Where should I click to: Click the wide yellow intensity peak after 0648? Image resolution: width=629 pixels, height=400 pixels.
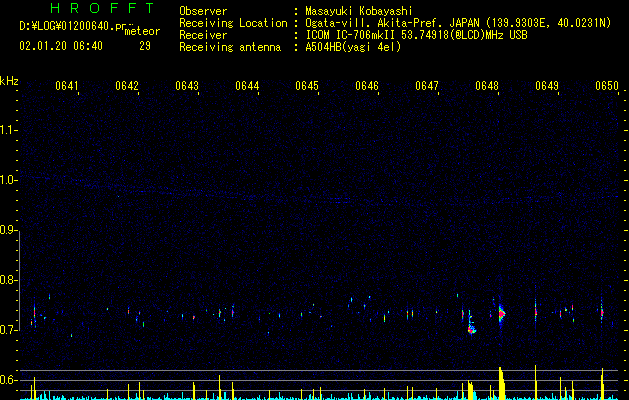click(501, 383)
